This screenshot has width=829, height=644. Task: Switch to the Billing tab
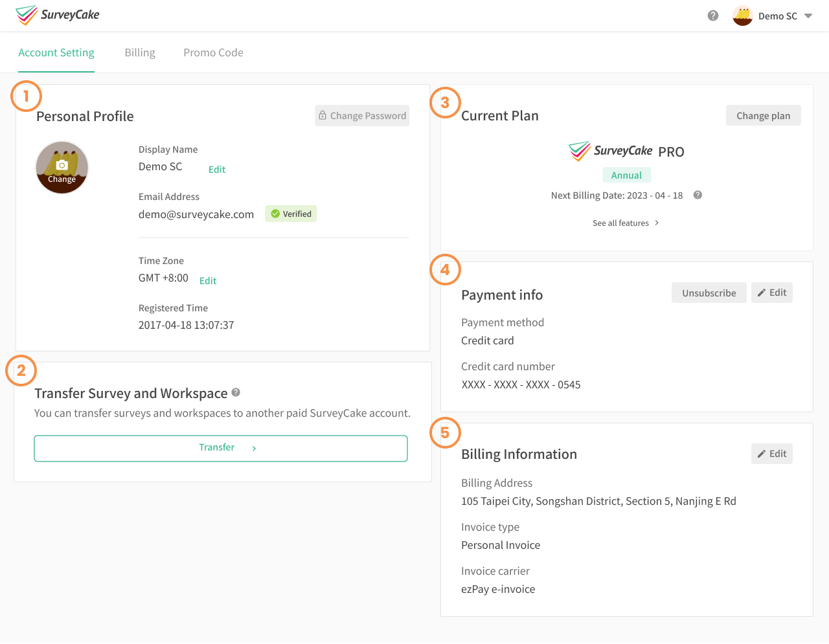tap(139, 52)
